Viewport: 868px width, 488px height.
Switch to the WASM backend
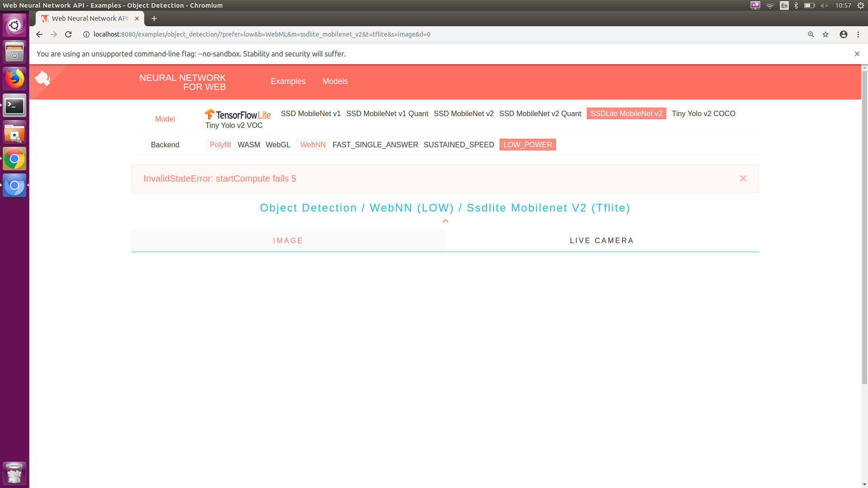point(249,145)
